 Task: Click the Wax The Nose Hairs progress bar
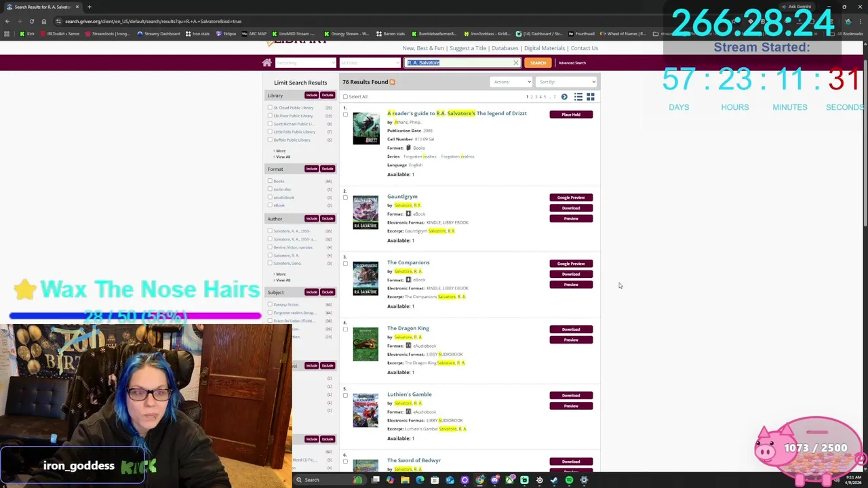coord(136,316)
